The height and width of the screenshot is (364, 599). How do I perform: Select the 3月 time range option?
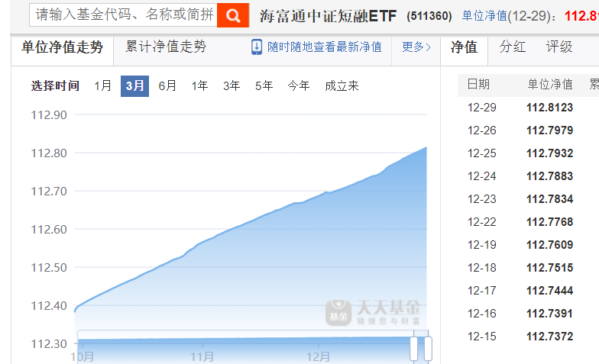point(134,85)
